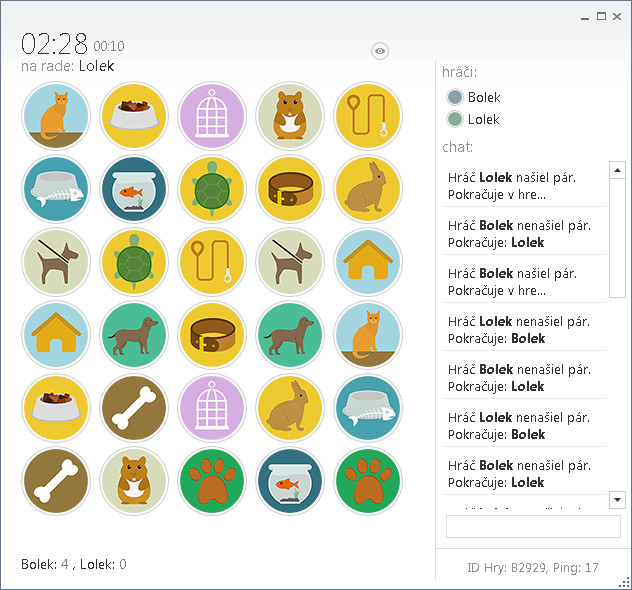Click the chat scroll up arrow

click(x=617, y=170)
